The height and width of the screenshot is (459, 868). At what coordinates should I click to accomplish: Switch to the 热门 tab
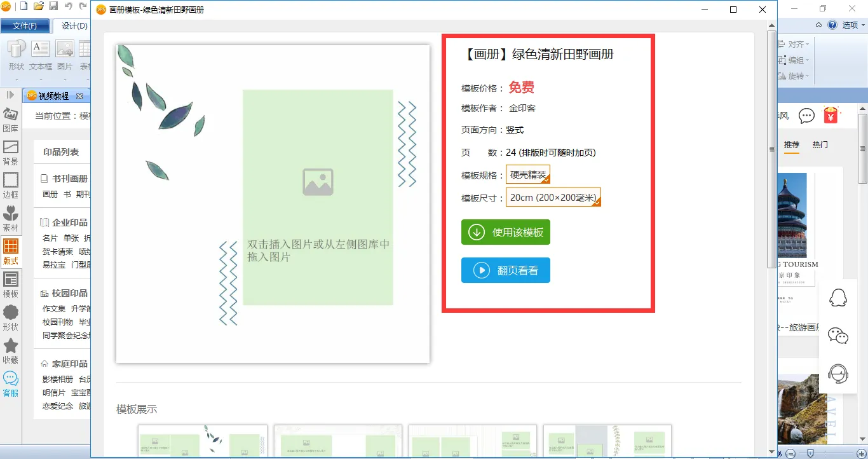point(820,145)
